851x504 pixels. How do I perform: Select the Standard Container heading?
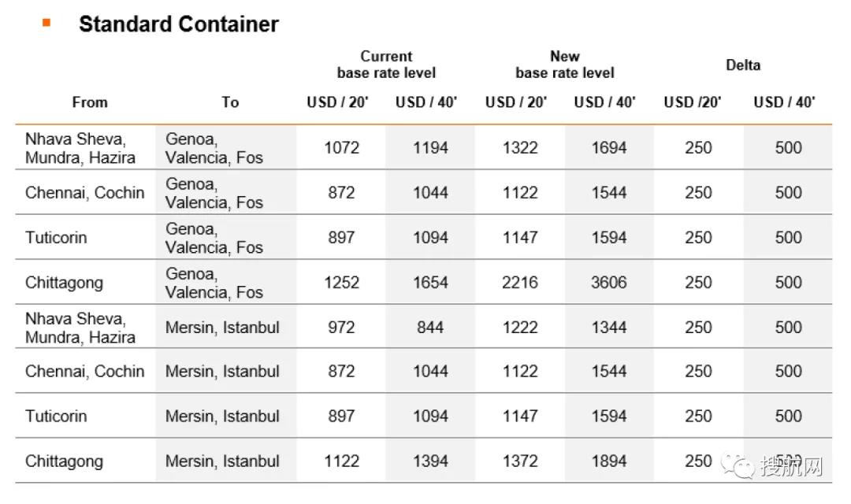(x=178, y=24)
